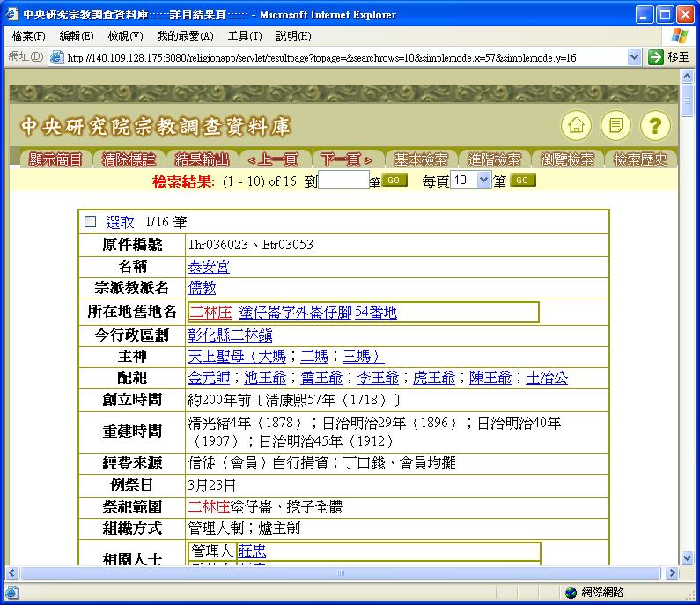Open the 我的最愛 favorites menu
The image size is (700, 605).
[x=185, y=36]
